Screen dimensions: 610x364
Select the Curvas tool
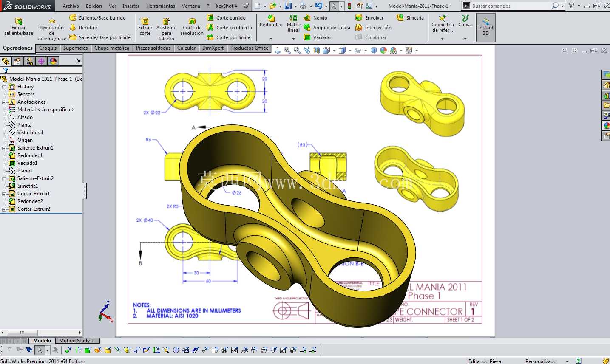(x=465, y=21)
